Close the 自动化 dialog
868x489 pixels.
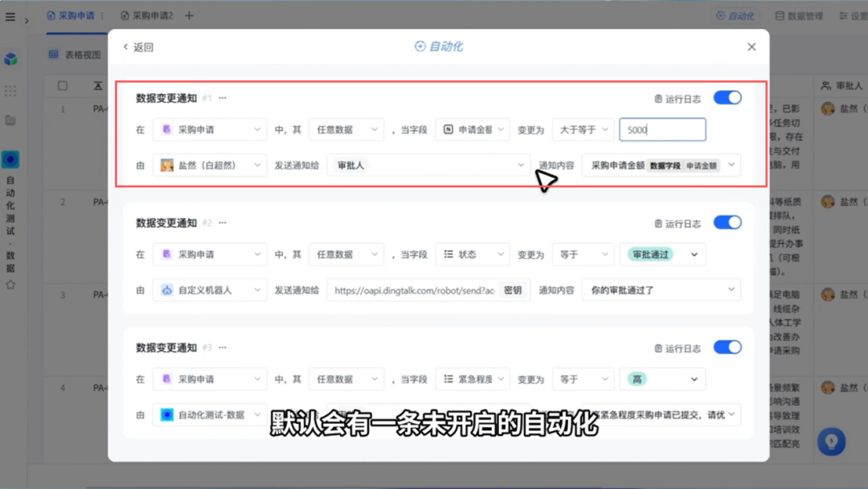click(x=751, y=47)
